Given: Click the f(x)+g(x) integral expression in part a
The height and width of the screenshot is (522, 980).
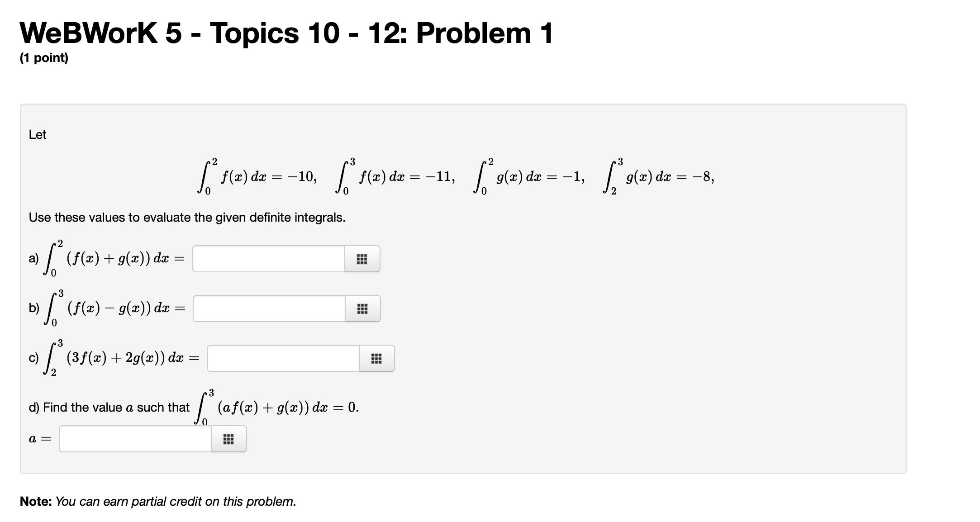Looking at the screenshot, I should (x=109, y=258).
